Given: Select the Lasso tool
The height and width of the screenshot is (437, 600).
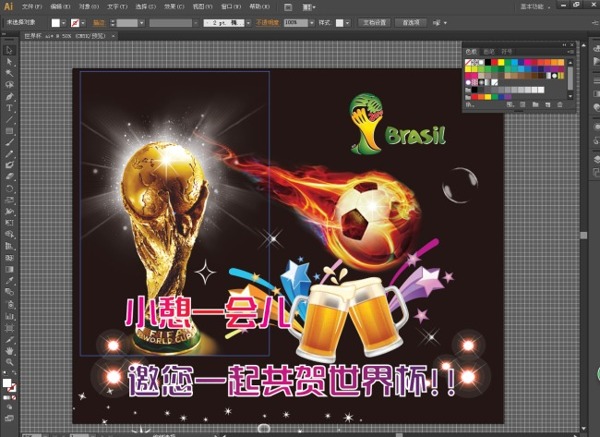Looking at the screenshot, I should click(9, 85).
